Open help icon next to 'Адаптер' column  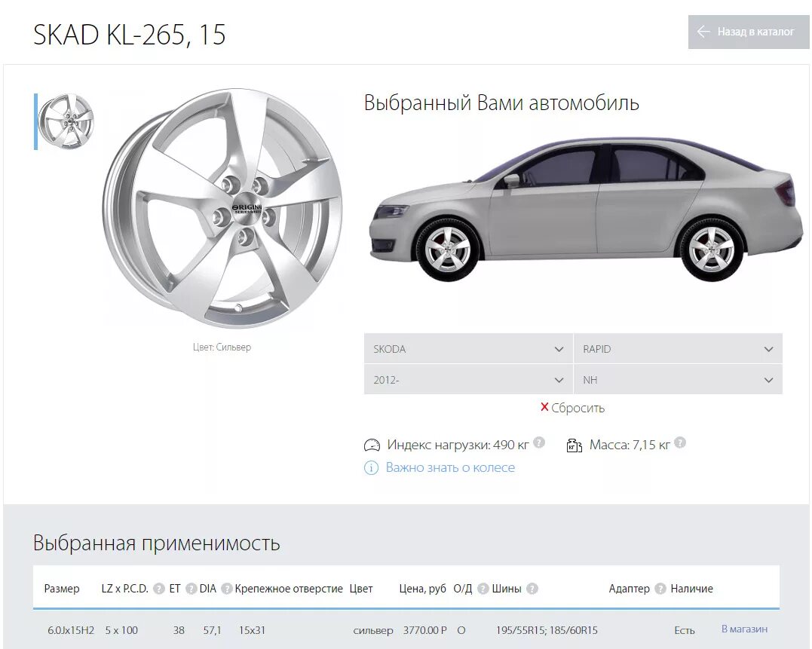pyautogui.click(x=660, y=589)
